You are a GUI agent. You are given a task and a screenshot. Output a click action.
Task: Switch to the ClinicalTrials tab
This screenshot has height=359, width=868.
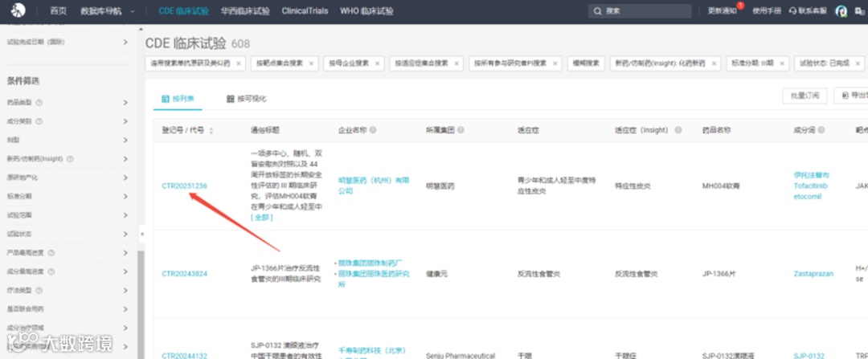click(305, 11)
